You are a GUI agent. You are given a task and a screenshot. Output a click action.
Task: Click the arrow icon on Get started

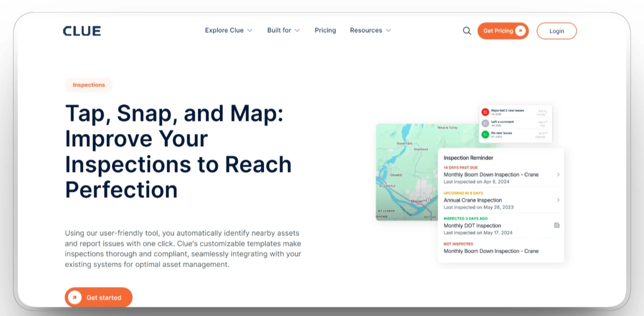(75, 297)
